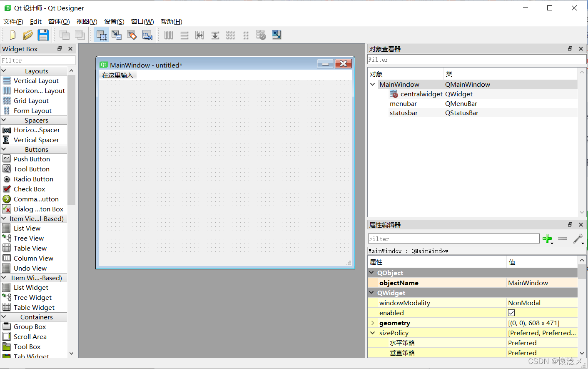Collapse the Containers category
The image size is (588, 369).
click(4, 317)
